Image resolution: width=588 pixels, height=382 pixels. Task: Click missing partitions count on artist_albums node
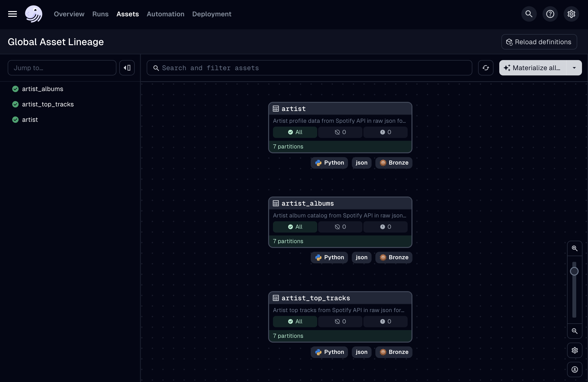point(340,227)
